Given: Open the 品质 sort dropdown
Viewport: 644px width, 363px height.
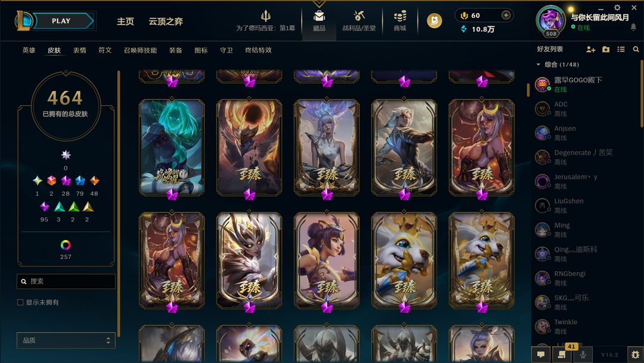Looking at the screenshot, I should [x=66, y=340].
